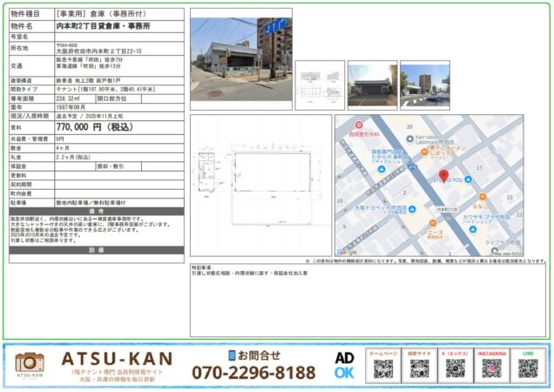Click the INSTAGRAM QR code
This screenshot has height=392, width=554.
coord(490,368)
